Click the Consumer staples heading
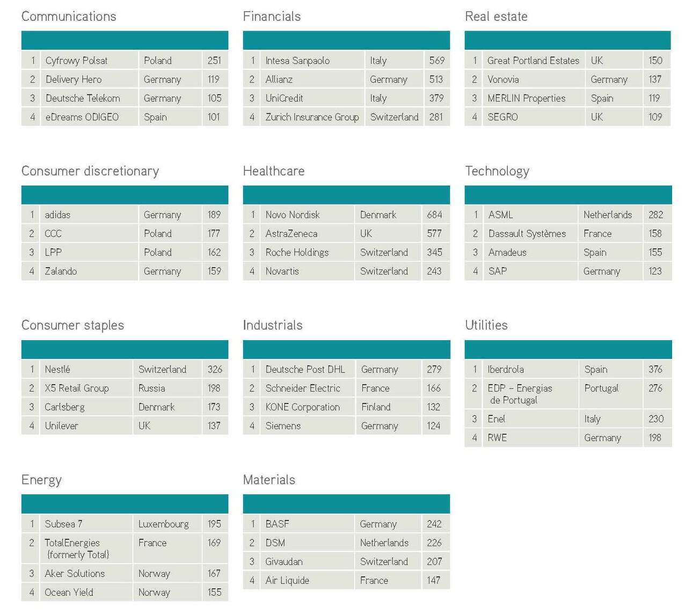 pyautogui.click(x=72, y=325)
